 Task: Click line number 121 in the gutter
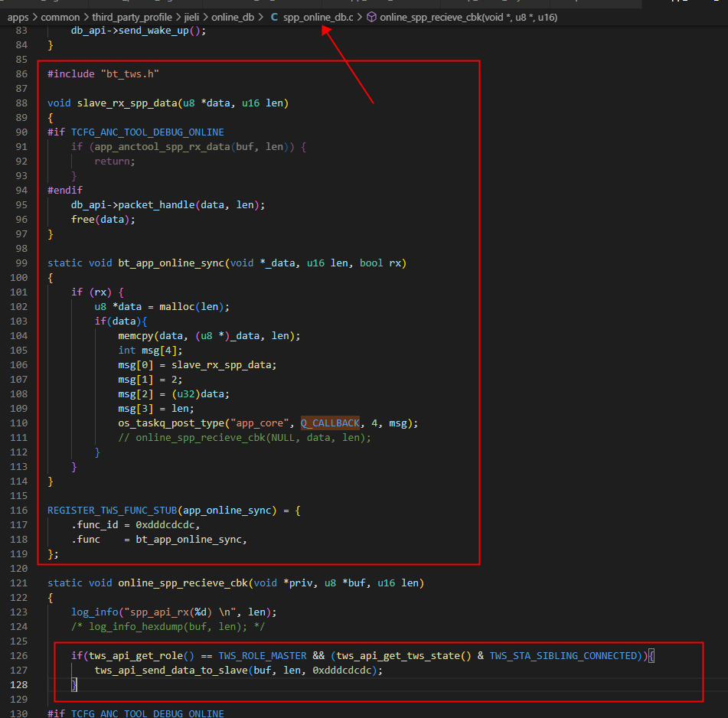18,583
